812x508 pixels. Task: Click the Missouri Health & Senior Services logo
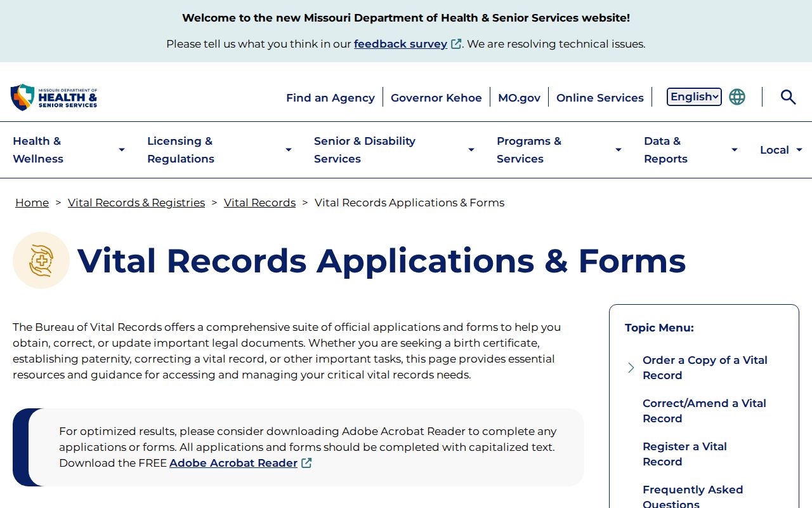click(x=54, y=97)
